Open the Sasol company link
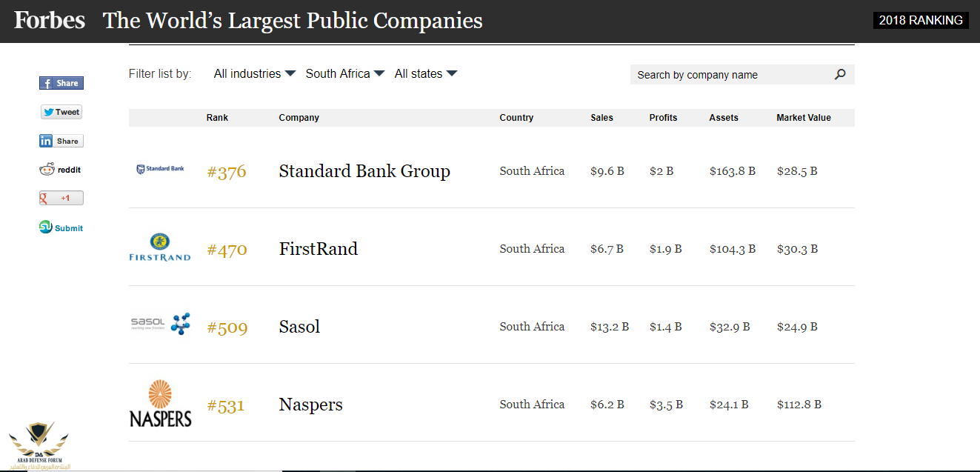Screen dimensions: 980x472 (299, 327)
